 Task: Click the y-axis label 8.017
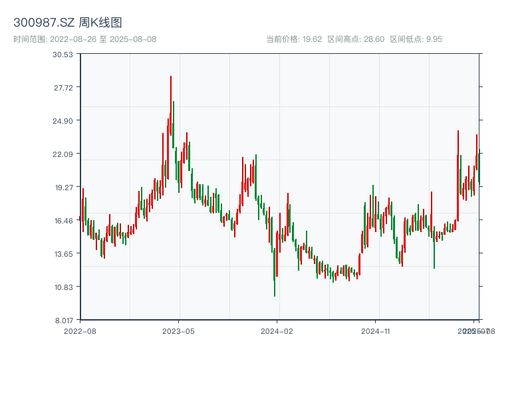[x=64, y=321]
